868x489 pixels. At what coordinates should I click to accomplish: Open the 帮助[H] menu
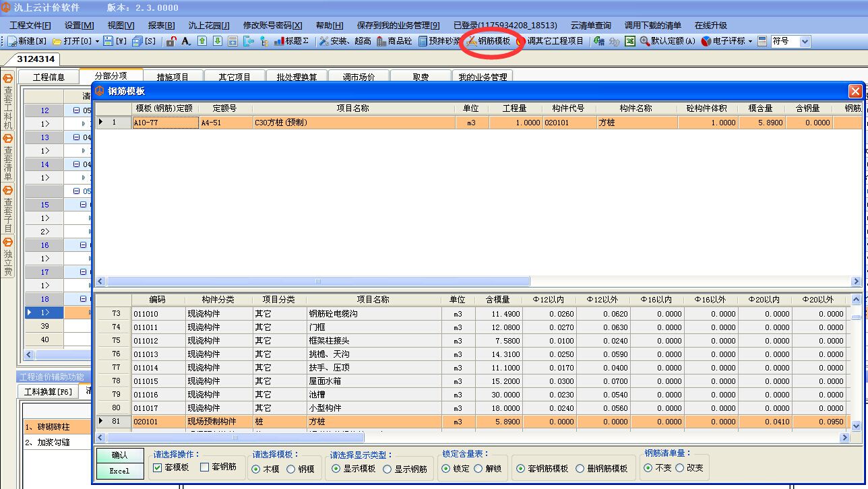tap(330, 26)
